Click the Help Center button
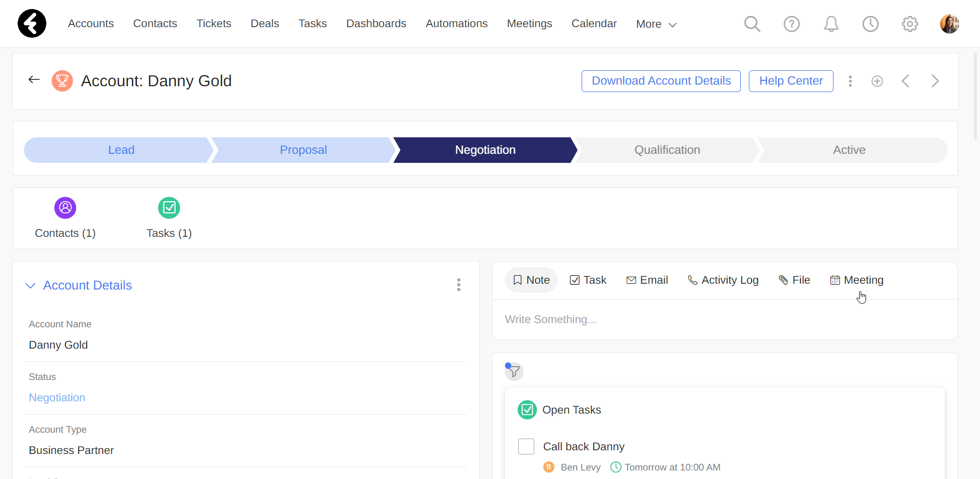This screenshot has width=980, height=479. [x=791, y=81]
